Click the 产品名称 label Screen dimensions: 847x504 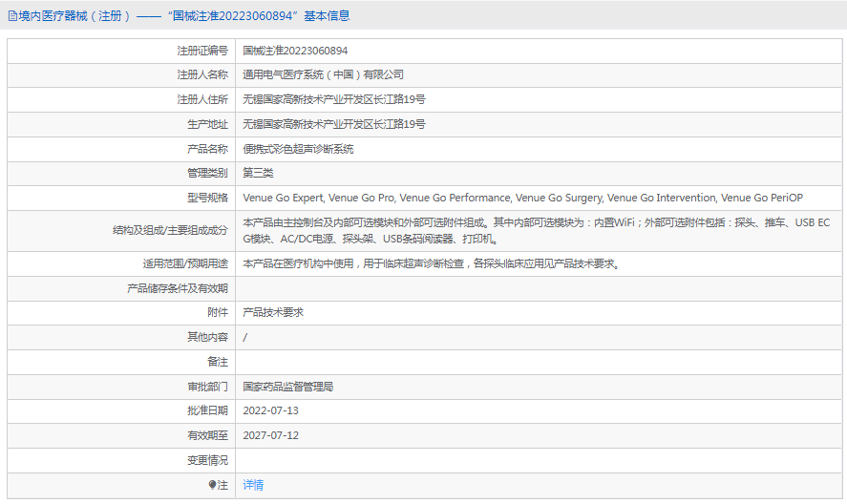click(x=207, y=149)
